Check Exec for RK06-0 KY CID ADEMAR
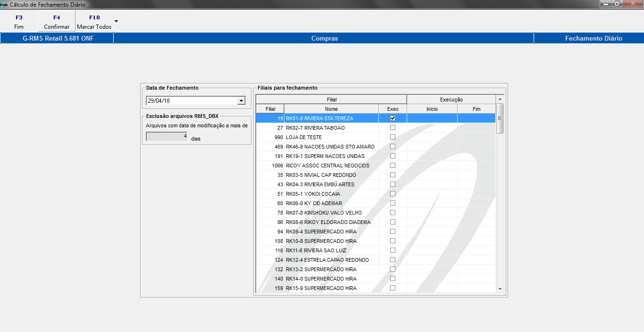 pos(393,203)
